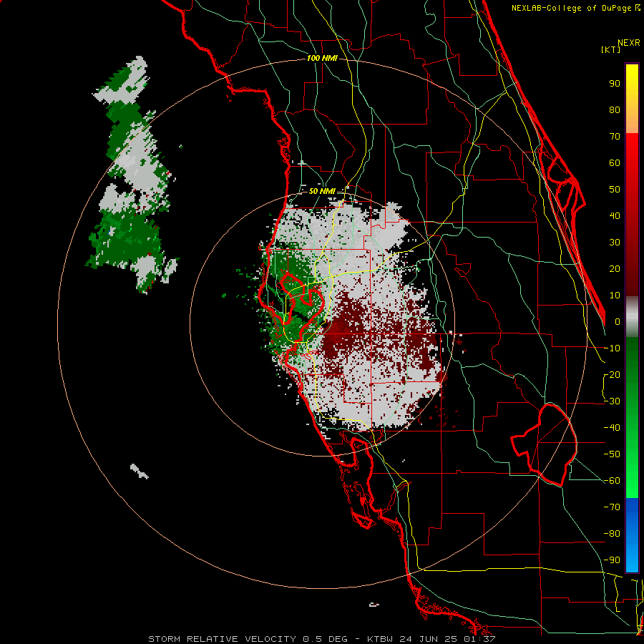Click the '-40' value on the scale
This screenshot has height=644, width=644.
pos(612,428)
